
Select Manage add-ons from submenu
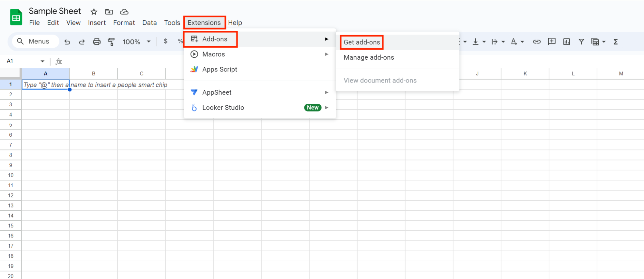coord(398,57)
